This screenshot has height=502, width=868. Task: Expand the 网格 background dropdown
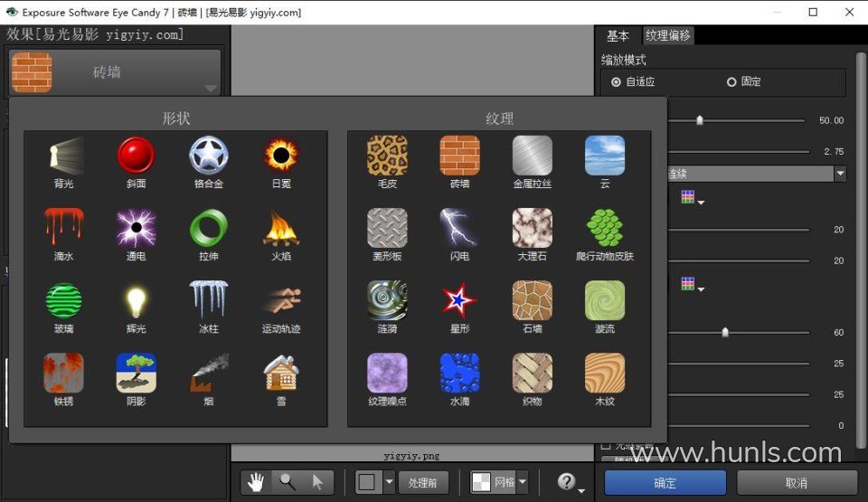(522, 483)
